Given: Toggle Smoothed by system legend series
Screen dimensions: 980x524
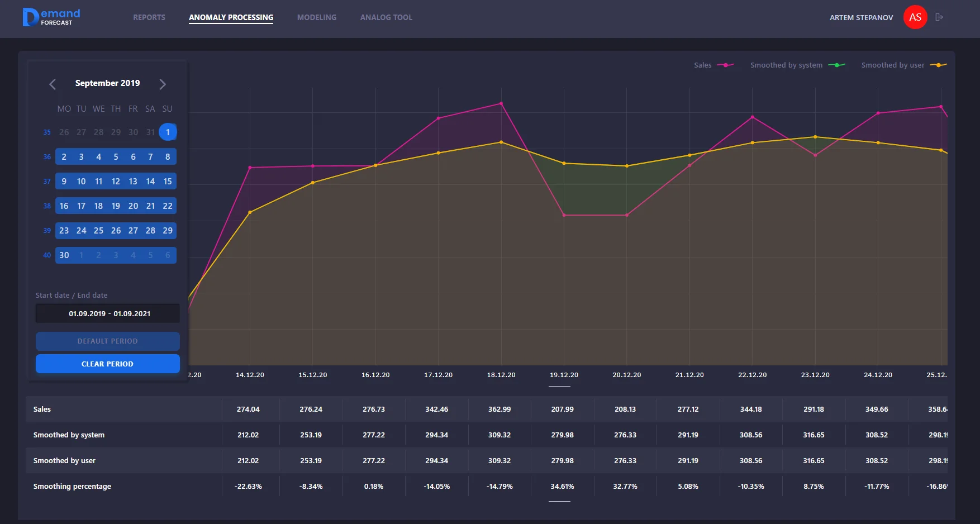Looking at the screenshot, I should tap(797, 65).
